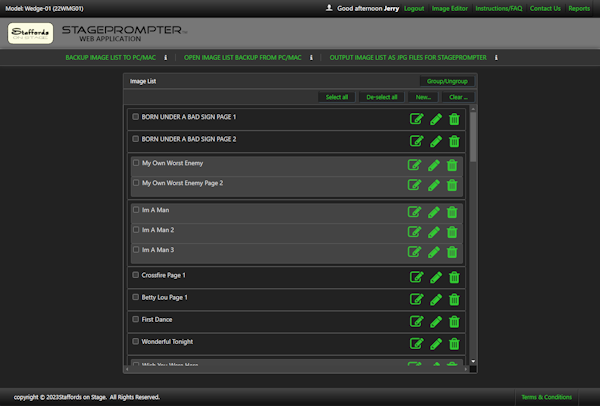
Task: Delete the Crossfire Page 1 entry
Action: pyautogui.click(x=454, y=277)
